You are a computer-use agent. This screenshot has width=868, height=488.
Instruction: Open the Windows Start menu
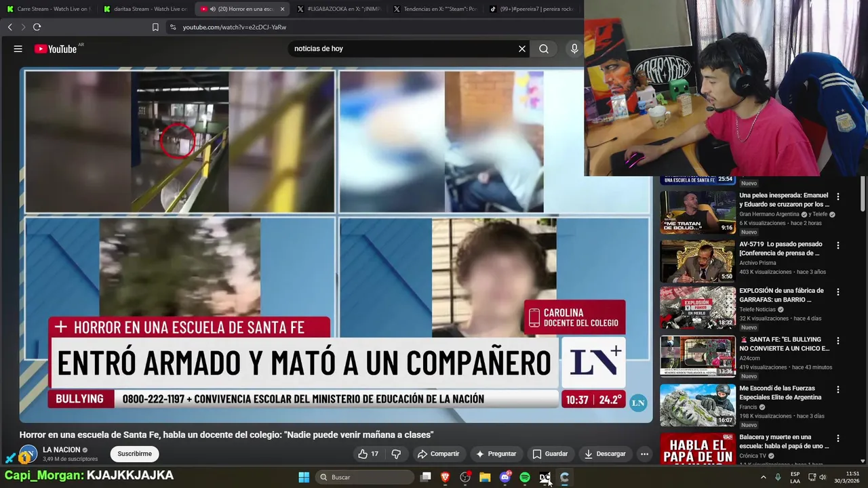pos(304,477)
